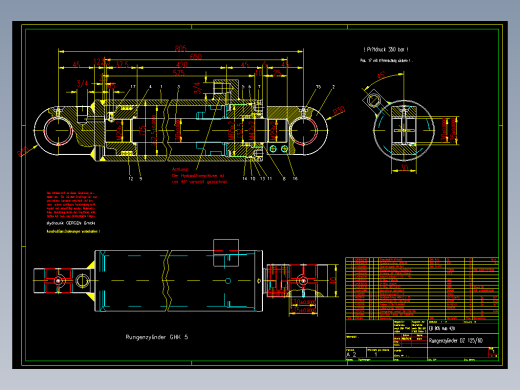
Task: Pick part balloon number 17
Action: [133, 87]
